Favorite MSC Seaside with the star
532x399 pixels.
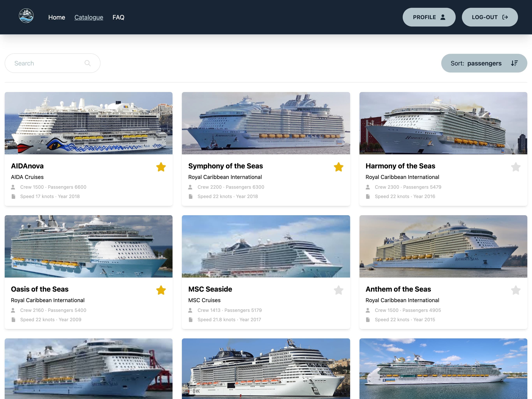coord(338,290)
